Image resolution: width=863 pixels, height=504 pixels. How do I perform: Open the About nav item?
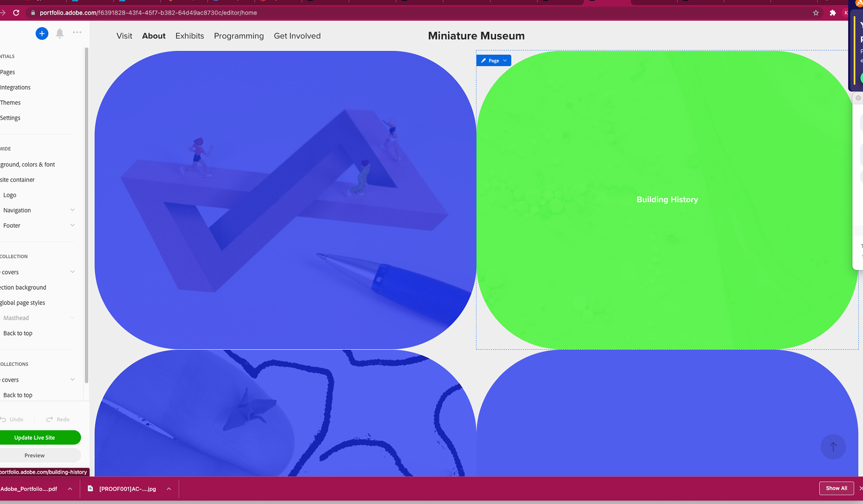coord(154,36)
